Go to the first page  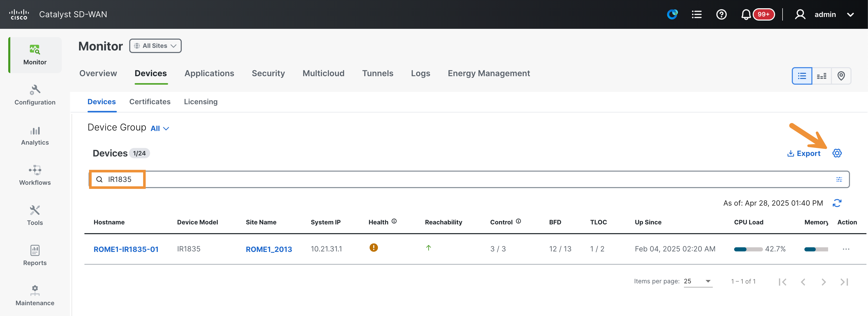pyautogui.click(x=783, y=282)
